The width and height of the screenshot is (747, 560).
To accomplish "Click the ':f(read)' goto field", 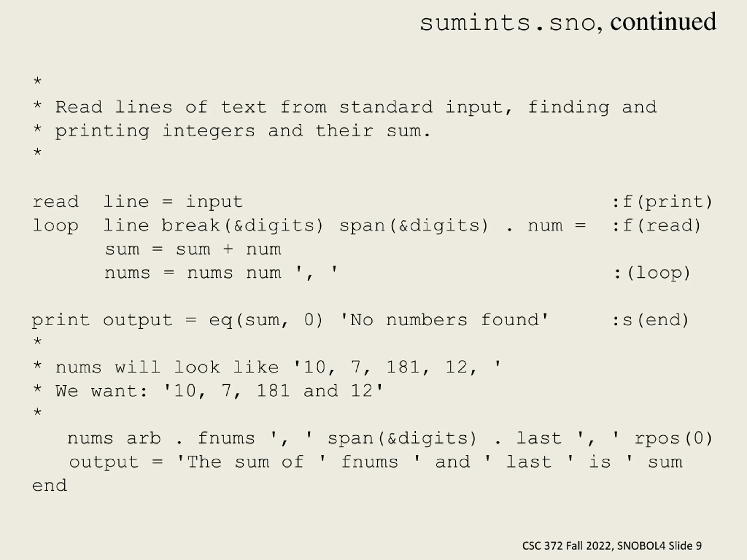I will pos(656,225).
